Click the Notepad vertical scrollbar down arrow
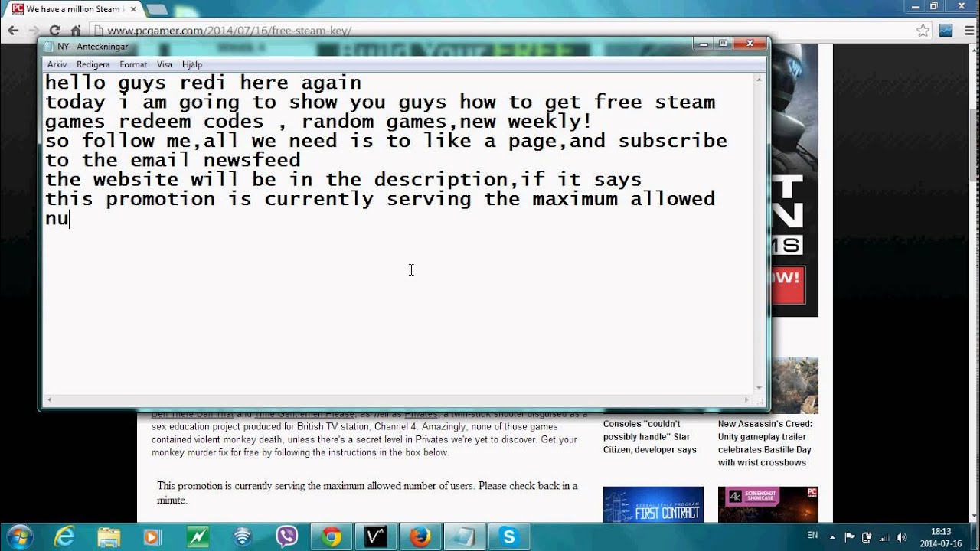This screenshot has height=551, width=980. [759, 388]
